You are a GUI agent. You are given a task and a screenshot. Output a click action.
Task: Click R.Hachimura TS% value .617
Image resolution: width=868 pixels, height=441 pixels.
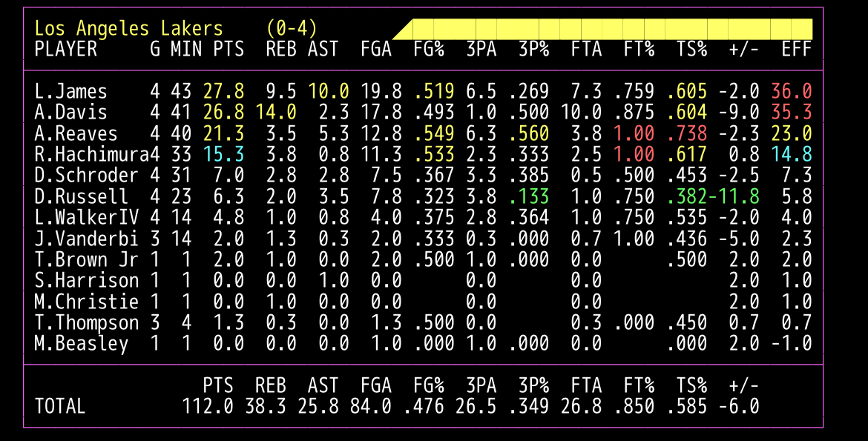pyautogui.click(x=686, y=154)
